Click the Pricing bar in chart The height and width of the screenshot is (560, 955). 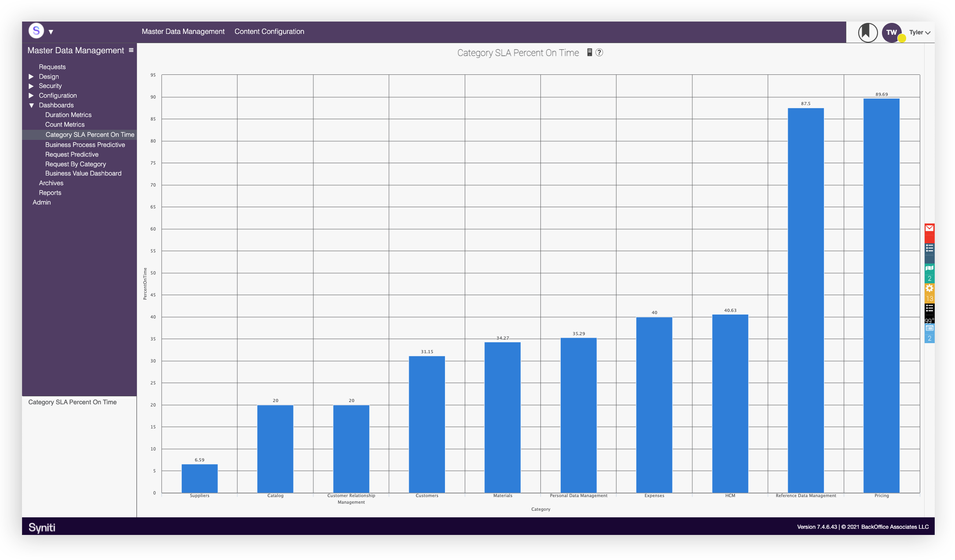881,295
